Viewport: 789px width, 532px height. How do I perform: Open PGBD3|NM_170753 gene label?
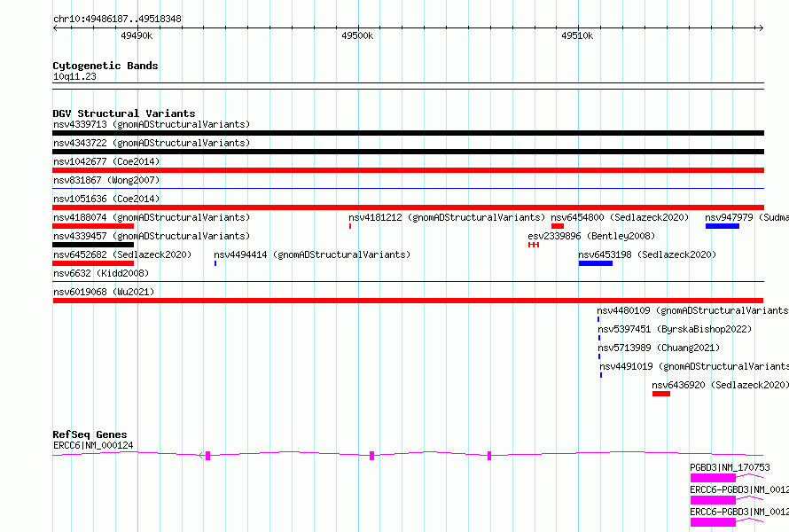point(730,467)
